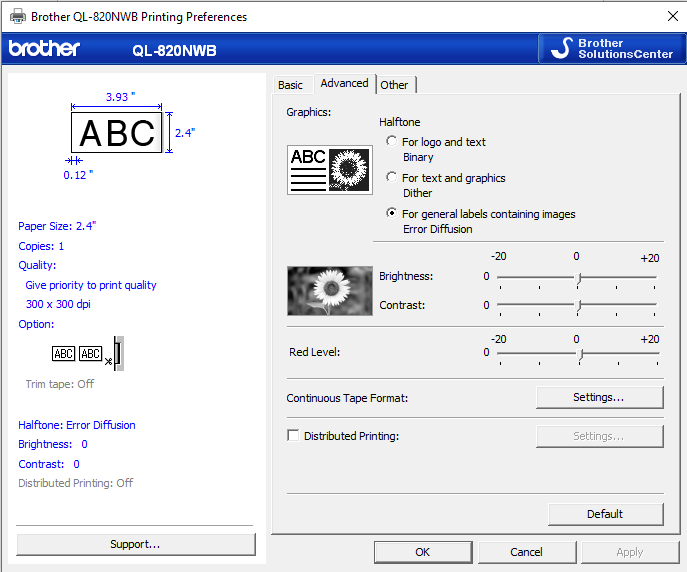Click the printer icon in the title bar
The height and width of the screenshot is (572, 687).
coord(18,17)
